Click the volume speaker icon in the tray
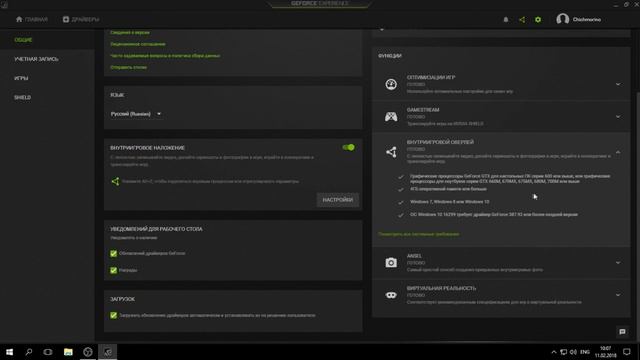 (573, 352)
